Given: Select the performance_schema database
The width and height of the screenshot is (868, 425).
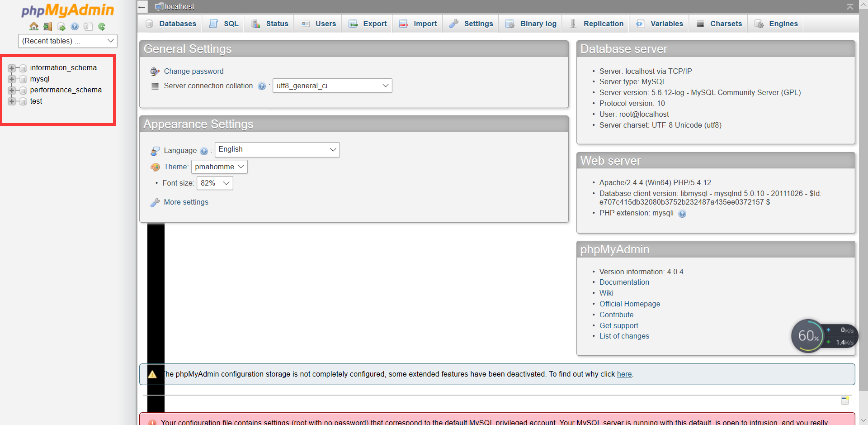Looking at the screenshot, I should click(66, 90).
